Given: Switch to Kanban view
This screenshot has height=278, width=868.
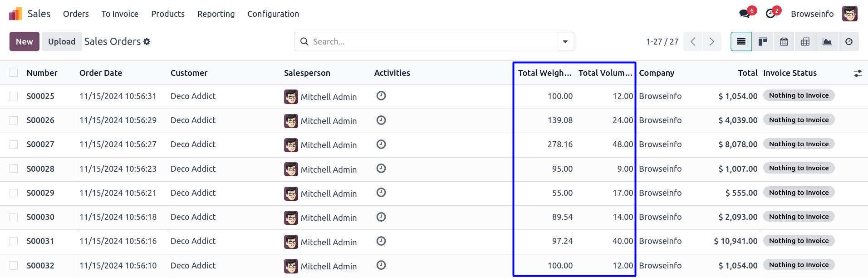Looking at the screenshot, I should pos(763,42).
